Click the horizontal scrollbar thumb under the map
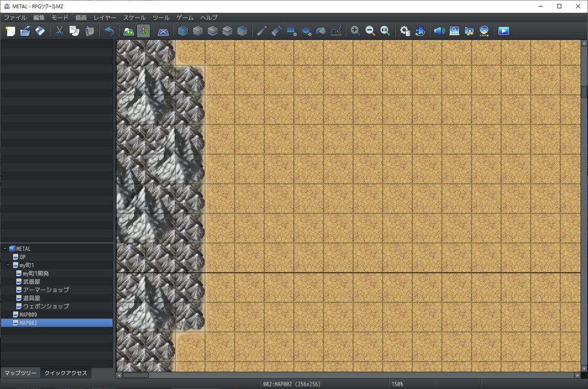588x389 pixels. pos(135,375)
